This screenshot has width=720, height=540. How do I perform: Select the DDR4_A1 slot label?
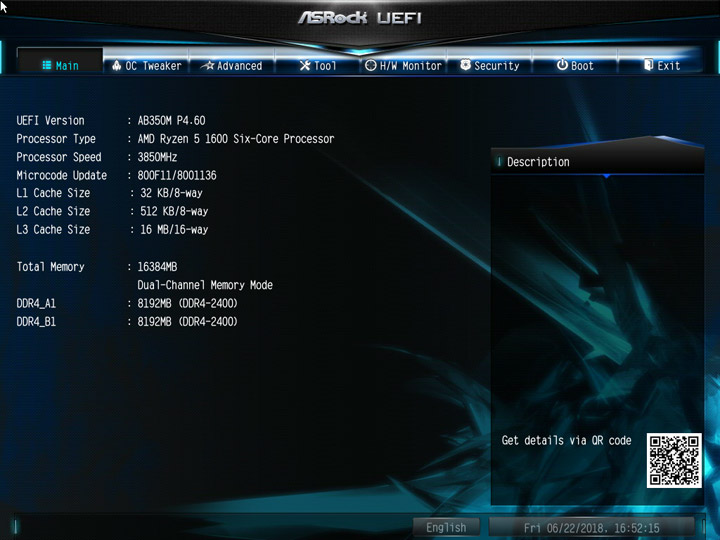(x=36, y=304)
